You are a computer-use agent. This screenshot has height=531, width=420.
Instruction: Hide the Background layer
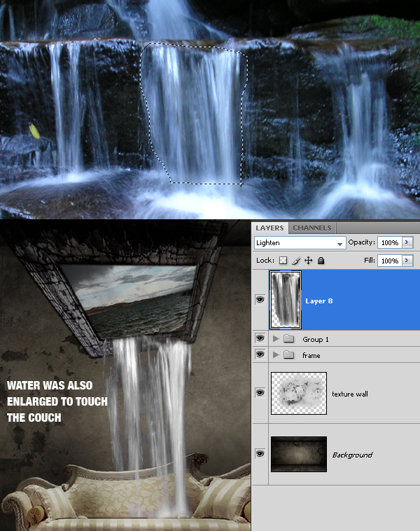[x=260, y=454]
